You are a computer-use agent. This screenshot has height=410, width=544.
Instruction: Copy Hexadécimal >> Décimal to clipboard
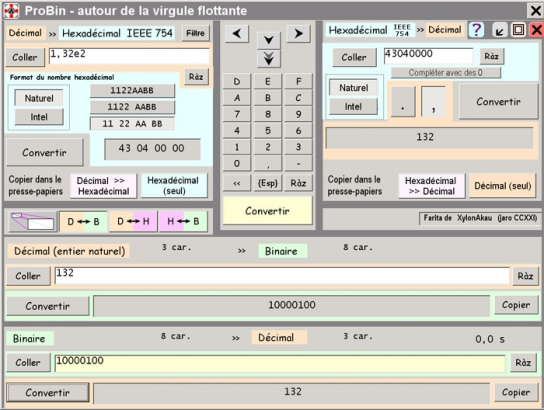click(431, 186)
